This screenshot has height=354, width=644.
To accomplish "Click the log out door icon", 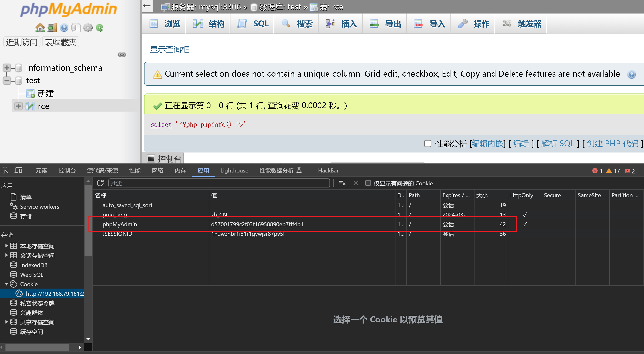I will [x=52, y=28].
